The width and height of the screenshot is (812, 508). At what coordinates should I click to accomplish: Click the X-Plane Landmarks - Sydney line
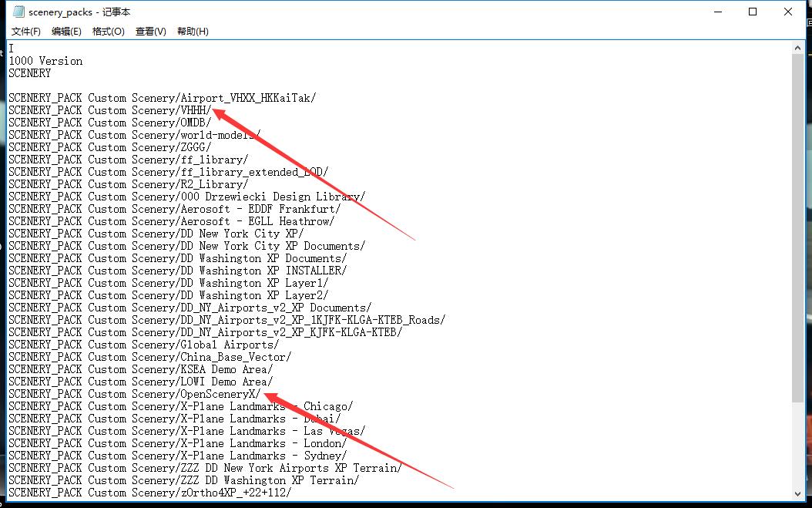[178, 456]
